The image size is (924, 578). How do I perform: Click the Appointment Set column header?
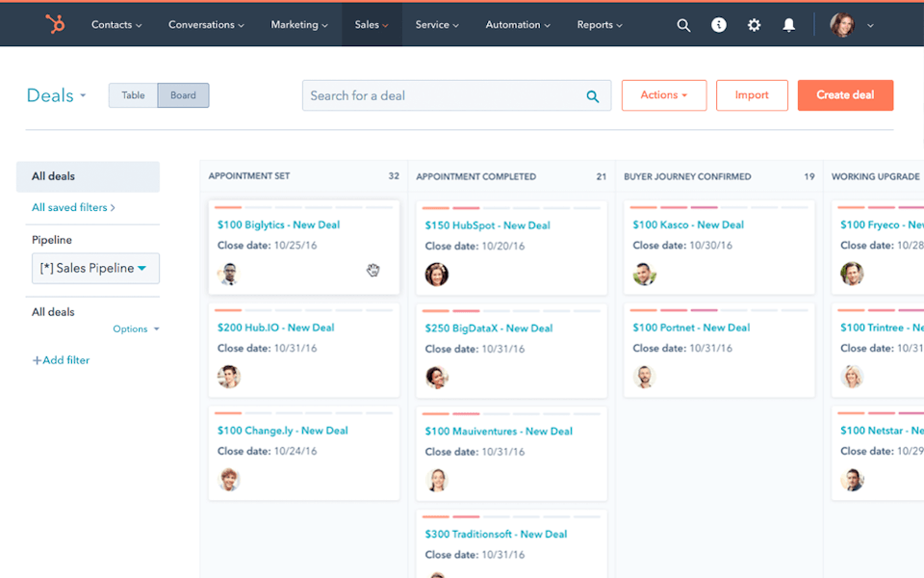coord(249,175)
